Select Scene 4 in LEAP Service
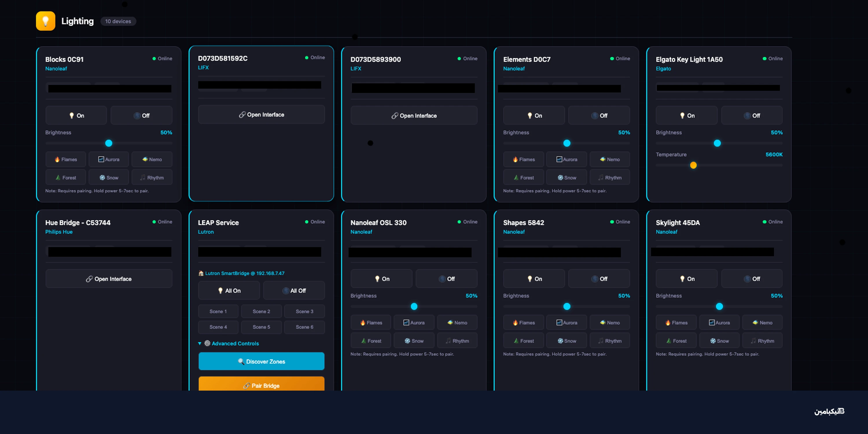The height and width of the screenshot is (434, 868). [218, 327]
